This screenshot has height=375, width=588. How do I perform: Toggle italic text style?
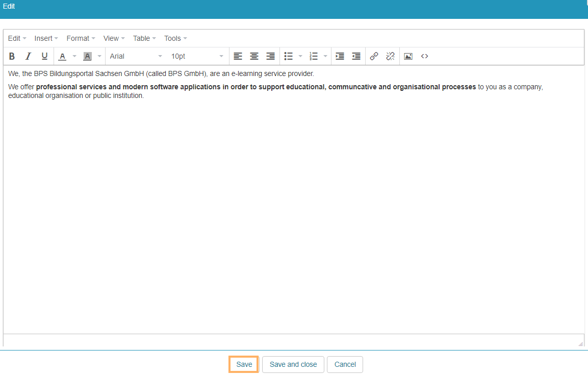click(29, 56)
